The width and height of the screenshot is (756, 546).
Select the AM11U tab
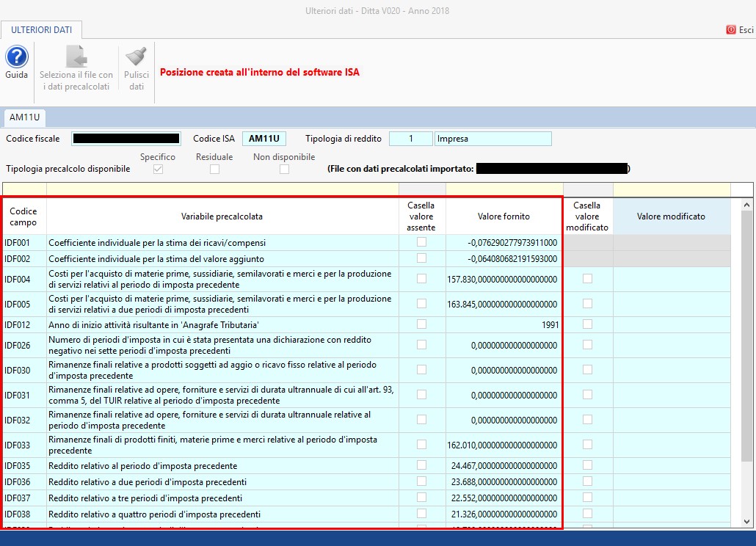(x=25, y=117)
